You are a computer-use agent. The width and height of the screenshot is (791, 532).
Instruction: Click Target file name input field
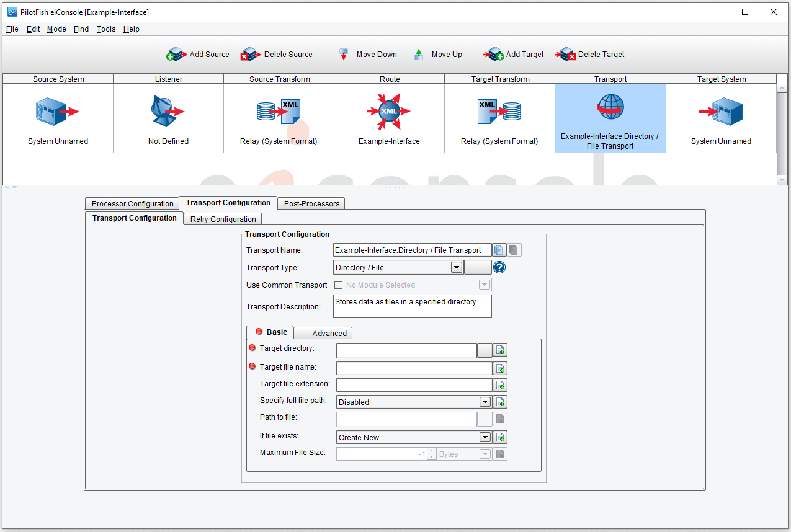coord(414,368)
